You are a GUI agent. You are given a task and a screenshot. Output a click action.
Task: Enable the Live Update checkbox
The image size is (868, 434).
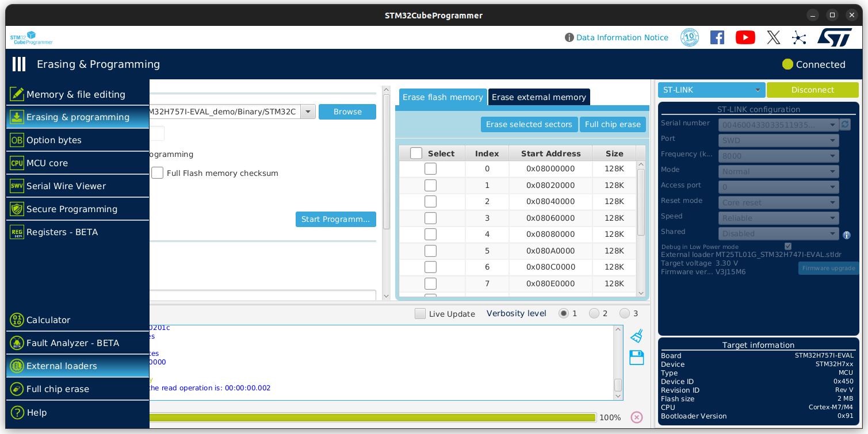tap(420, 314)
